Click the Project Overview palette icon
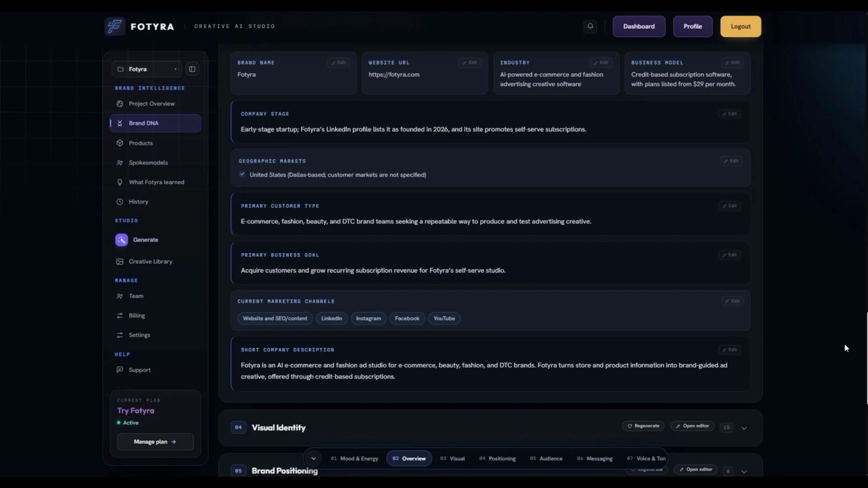The width and height of the screenshot is (868, 488). tap(120, 104)
